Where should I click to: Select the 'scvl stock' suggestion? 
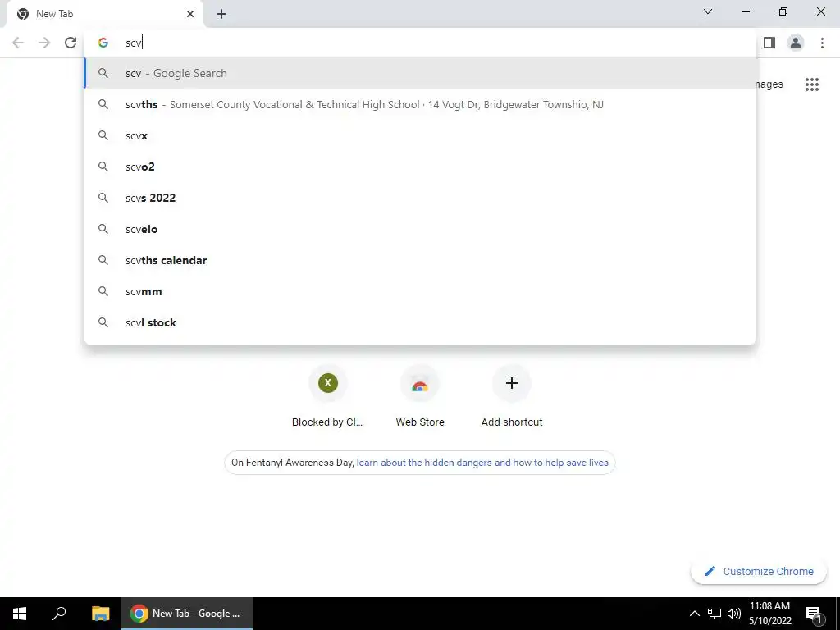click(420, 322)
